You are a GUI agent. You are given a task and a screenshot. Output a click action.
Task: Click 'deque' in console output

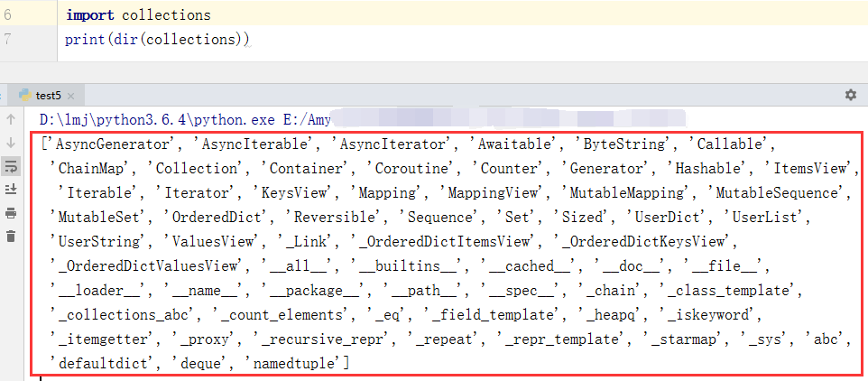pyautogui.click(x=203, y=363)
